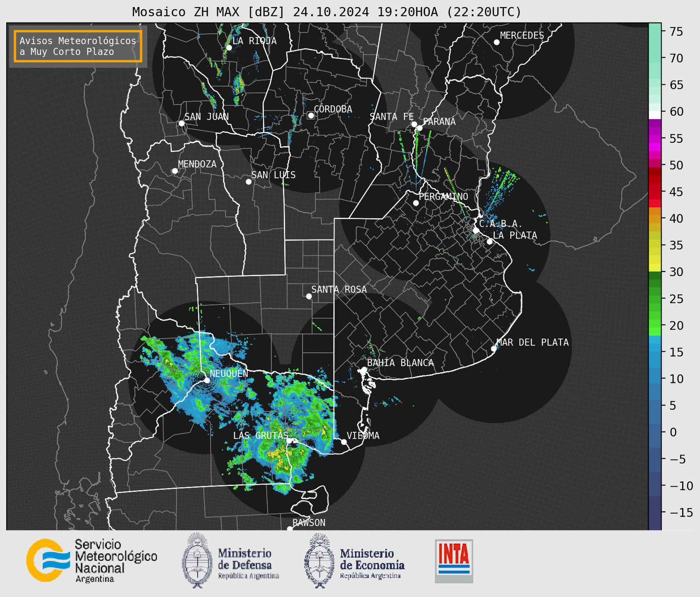Image resolution: width=700 pixels, height=597 pixels.
Task: Click the 55 dBZ magenta color on scale
Action: [x=655, y=139]
